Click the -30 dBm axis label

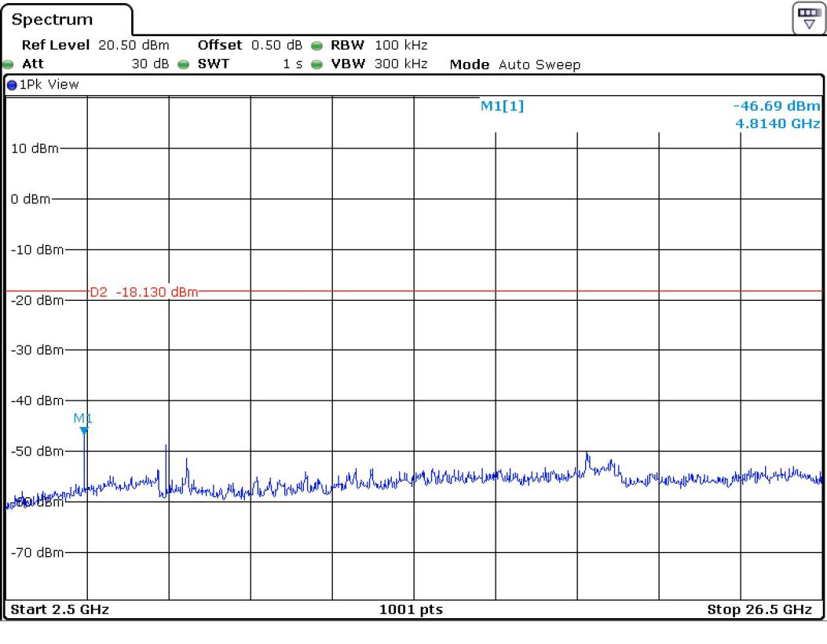coord(38,350)
